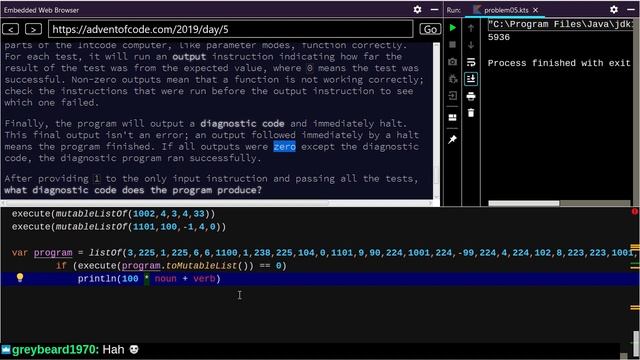Print the console output
Image resolution: width=640 pixels, height=360 pixels.
(471, 96)
